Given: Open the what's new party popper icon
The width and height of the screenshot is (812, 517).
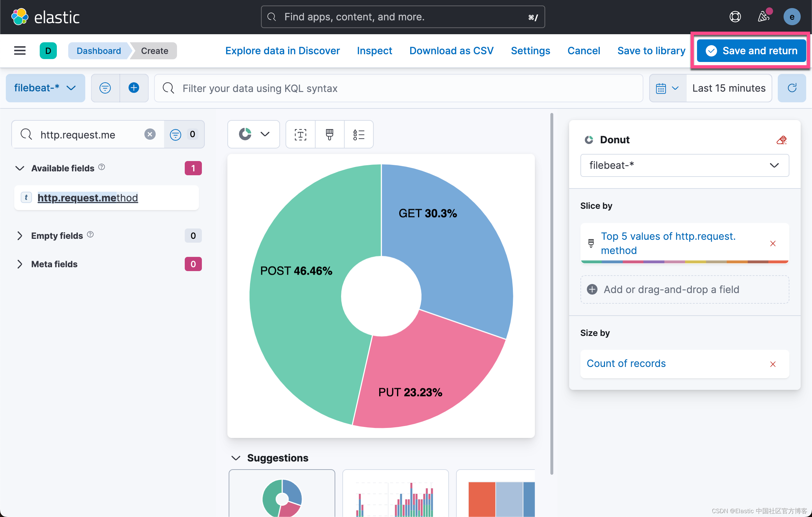Looking at the screenshot, I should (764, 16).
